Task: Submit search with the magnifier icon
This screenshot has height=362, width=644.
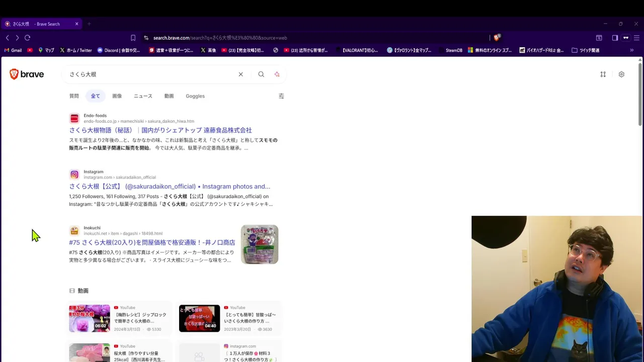Action: [261, 74]
